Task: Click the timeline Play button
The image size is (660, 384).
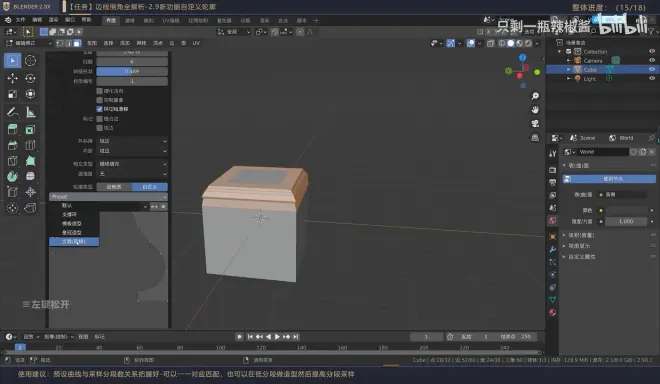Action: click(277, 337)
